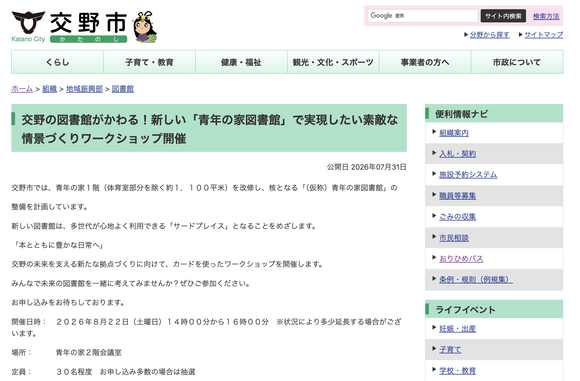Open the 健康・福祉 navigation menu
The image size is (580, 381).
[241, 62]
